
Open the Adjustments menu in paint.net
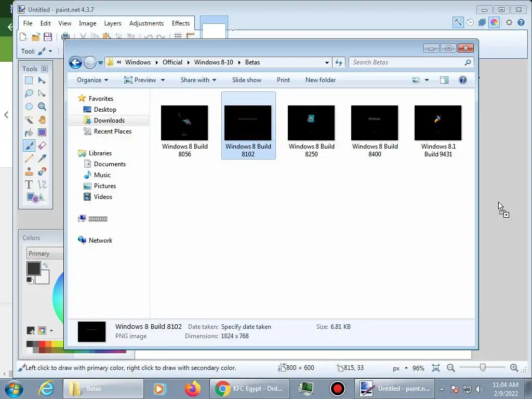(146, 23)
